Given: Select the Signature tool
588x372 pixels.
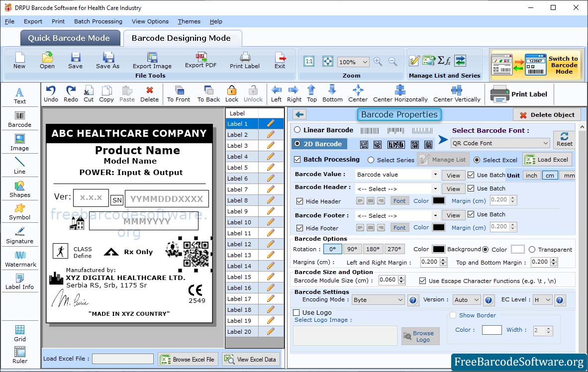Looking at the screenshot, I should point(19,236).
